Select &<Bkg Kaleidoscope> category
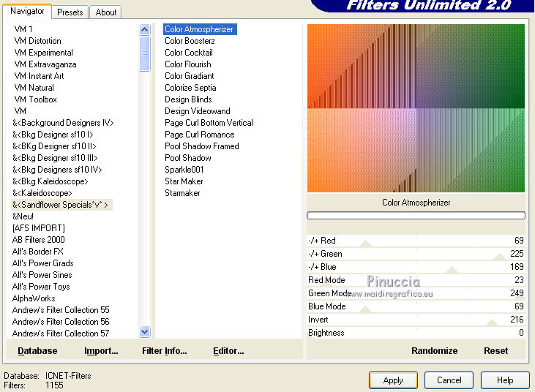This screenshot has width=535, height=392. pos(50,181)
